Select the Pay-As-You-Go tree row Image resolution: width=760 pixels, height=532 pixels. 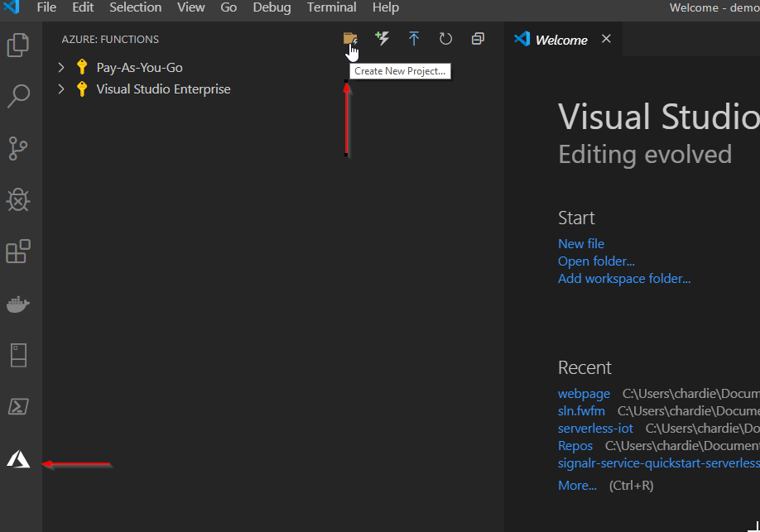[273, 67]
